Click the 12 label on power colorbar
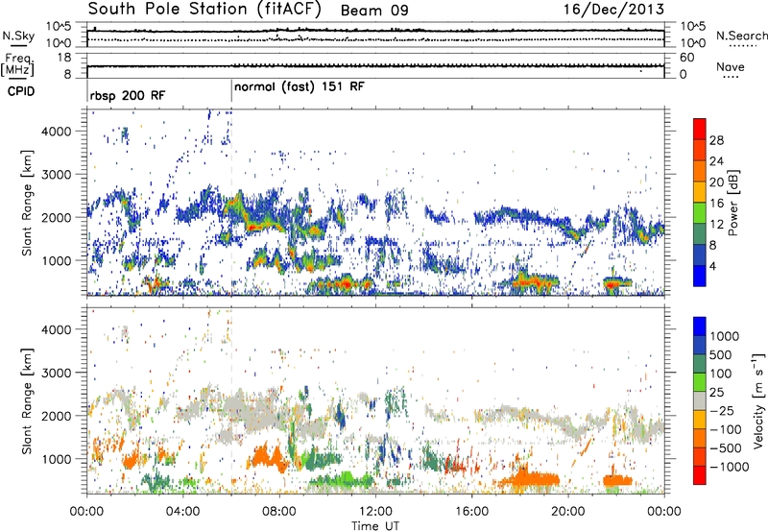This screenshot has height=532, width=768. [716, 225]
